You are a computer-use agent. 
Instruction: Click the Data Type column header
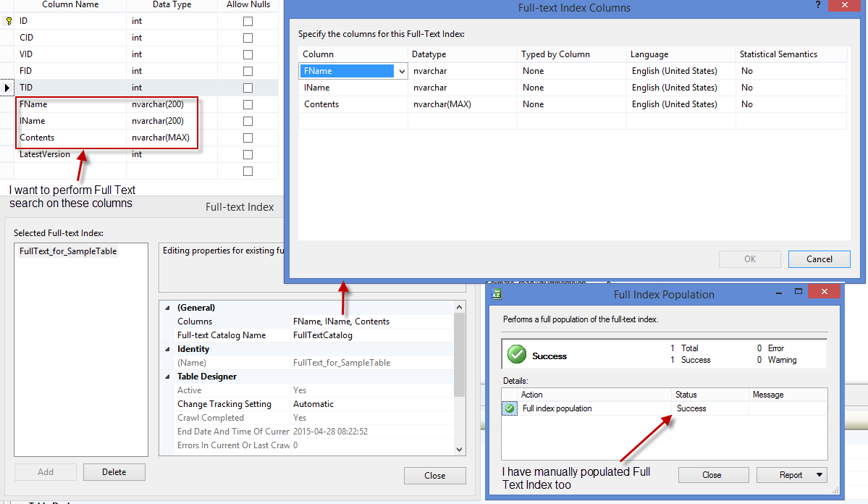tap(172, 4)
